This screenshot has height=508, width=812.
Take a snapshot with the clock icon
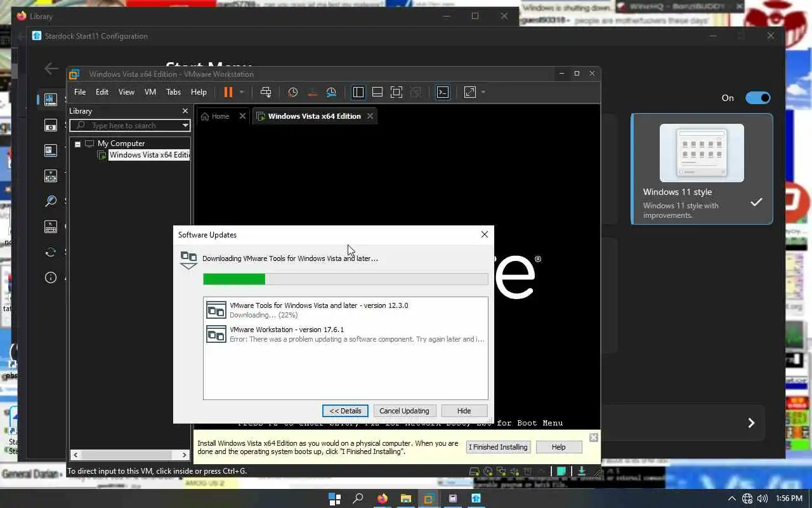292,92
